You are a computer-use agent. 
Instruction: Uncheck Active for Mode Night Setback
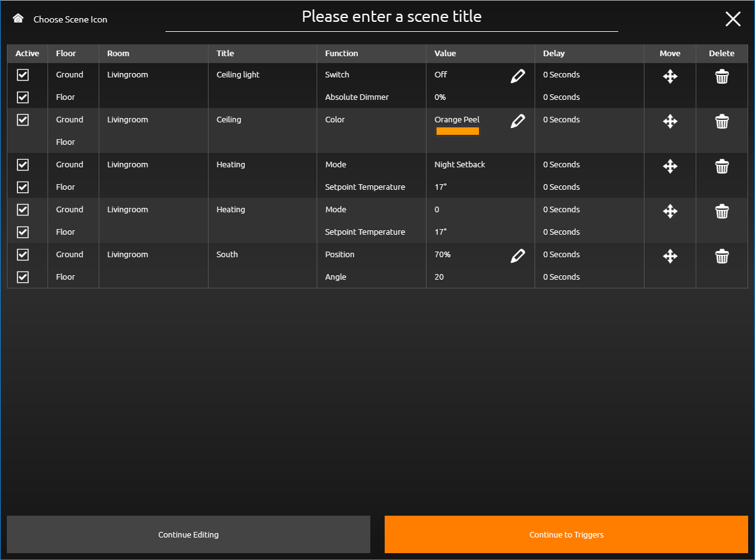(22, 165)
